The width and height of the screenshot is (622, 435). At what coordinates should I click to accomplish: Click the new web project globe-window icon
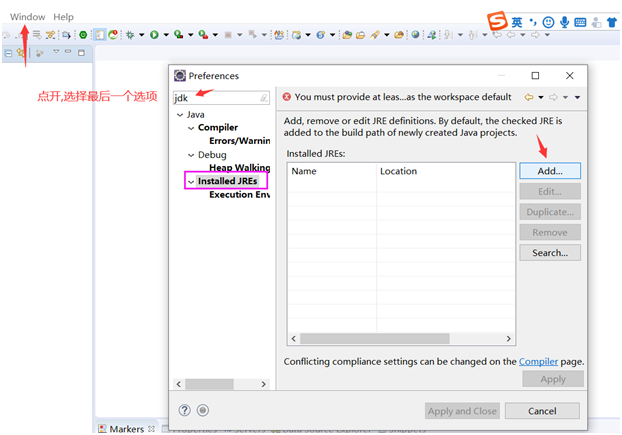(x=296, y=35)
